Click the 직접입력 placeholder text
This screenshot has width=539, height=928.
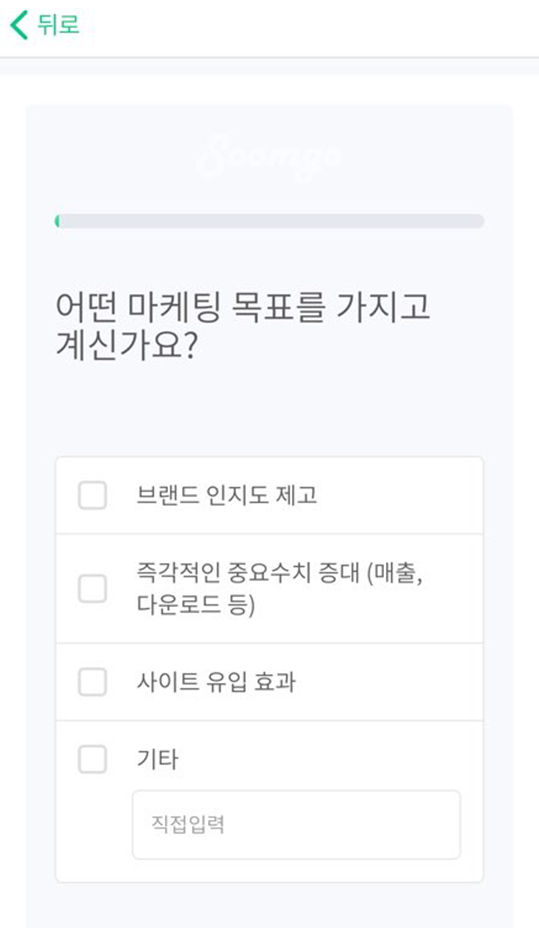coord(188,824)
